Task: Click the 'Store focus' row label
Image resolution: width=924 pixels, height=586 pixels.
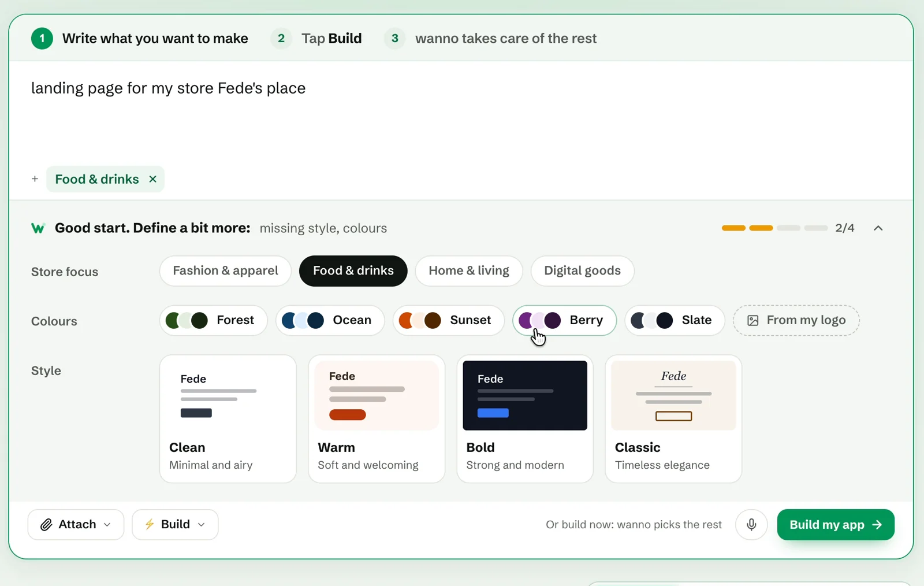Action: tap(65, 272)
